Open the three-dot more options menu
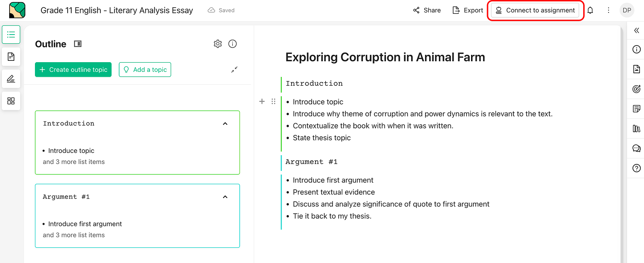This screenshot has height=263, width=644. coord(609,10)
